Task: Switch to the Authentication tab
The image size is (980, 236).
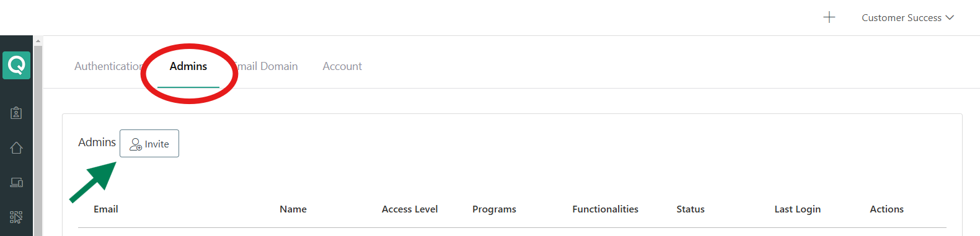Action: 108,66
